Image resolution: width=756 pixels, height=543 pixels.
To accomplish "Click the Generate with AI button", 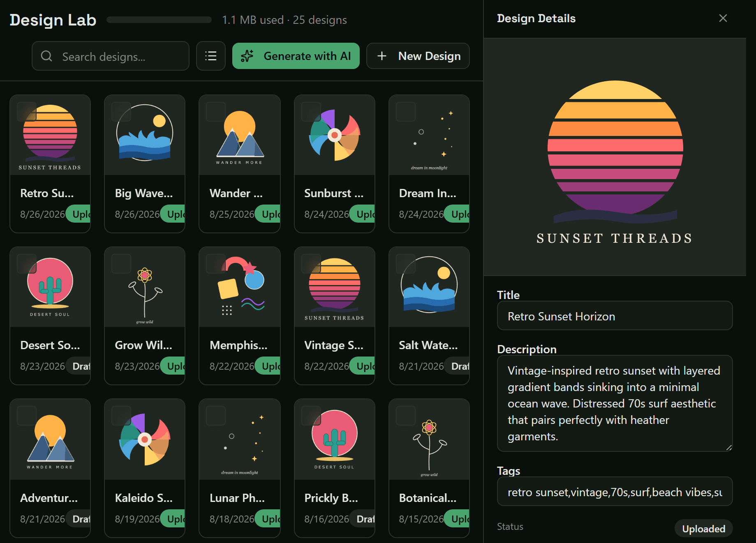I will pyautogui.click(x=296, y=56).
